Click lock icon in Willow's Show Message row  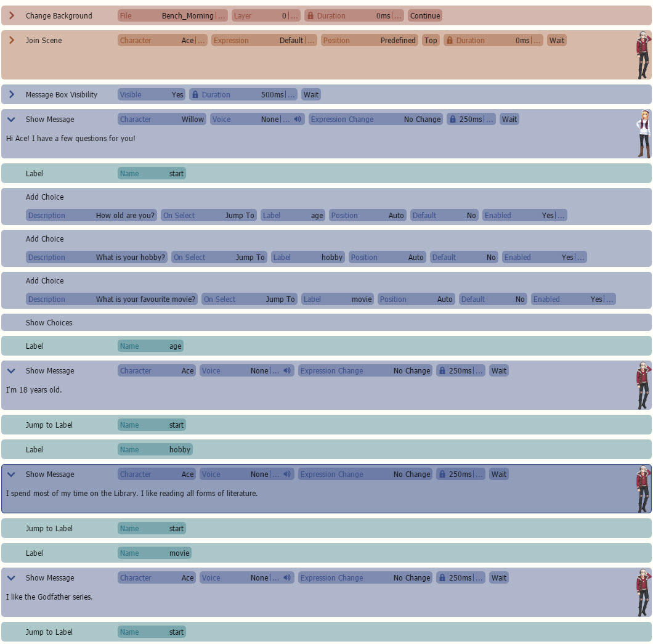click(453, 120)
